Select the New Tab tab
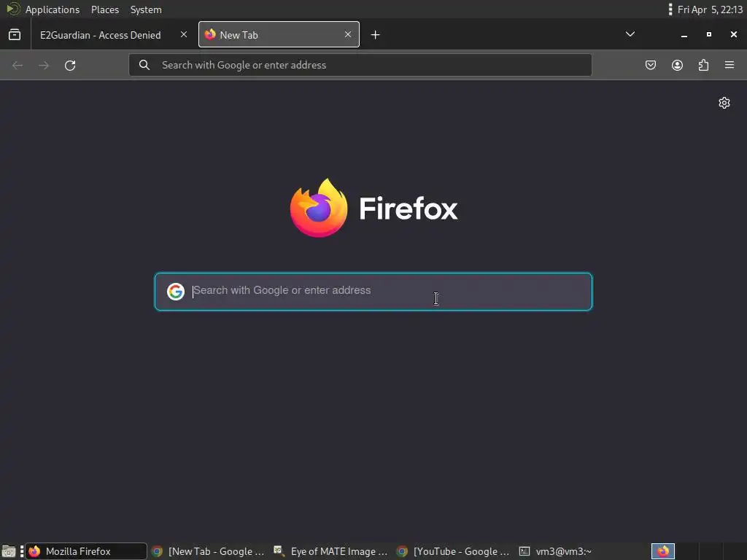 click(279, 34)
